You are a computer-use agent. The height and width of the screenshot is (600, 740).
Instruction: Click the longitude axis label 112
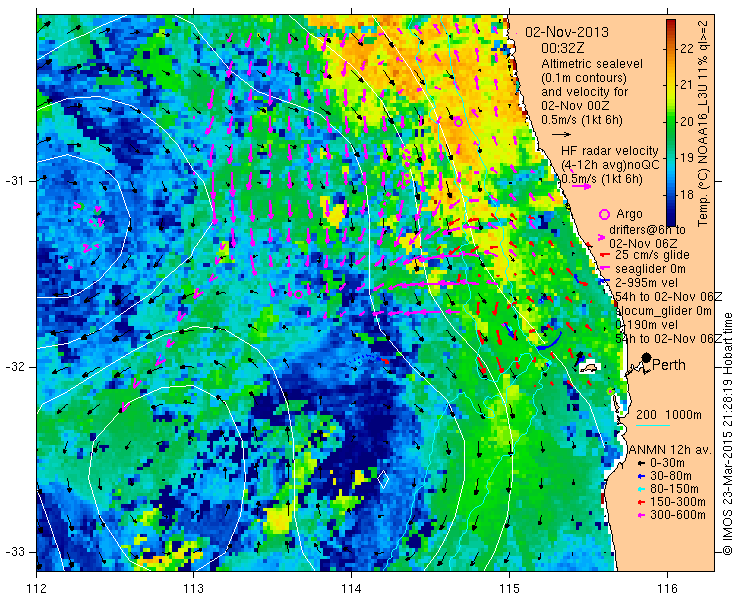36,589
